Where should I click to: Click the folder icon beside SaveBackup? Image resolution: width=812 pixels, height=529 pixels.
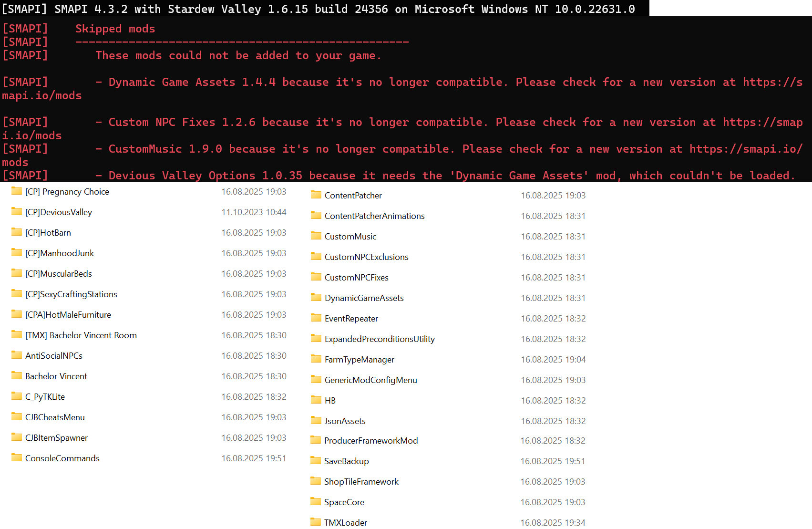click(316, 461)
